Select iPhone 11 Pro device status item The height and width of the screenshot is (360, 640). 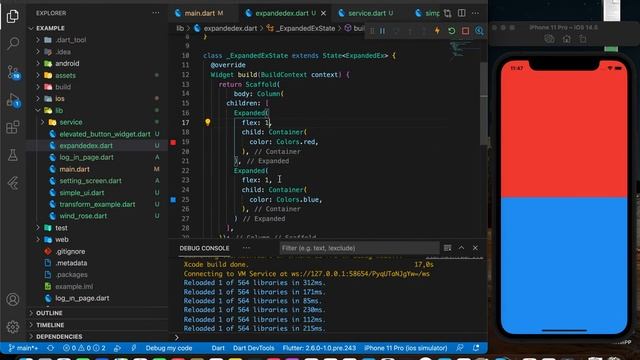(405, 348)
